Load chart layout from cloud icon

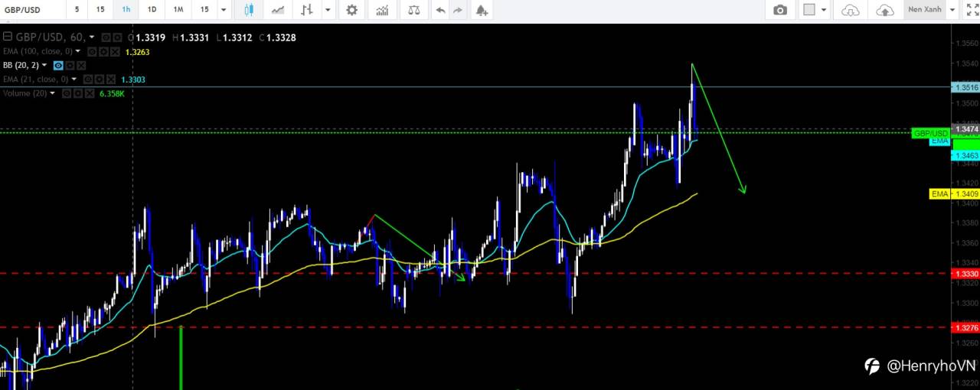pos(851,10)
